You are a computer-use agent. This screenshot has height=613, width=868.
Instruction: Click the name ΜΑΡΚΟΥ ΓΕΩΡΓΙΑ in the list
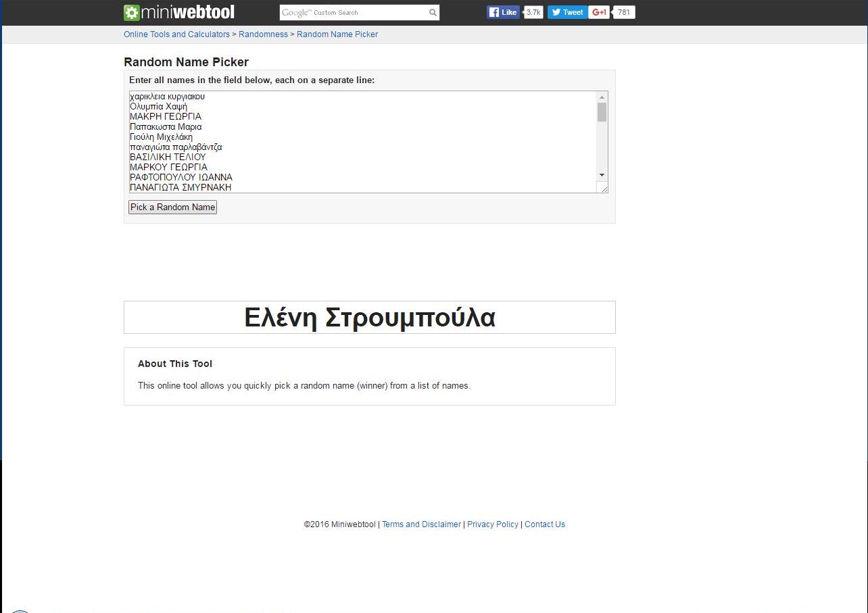tap(168, 168)
